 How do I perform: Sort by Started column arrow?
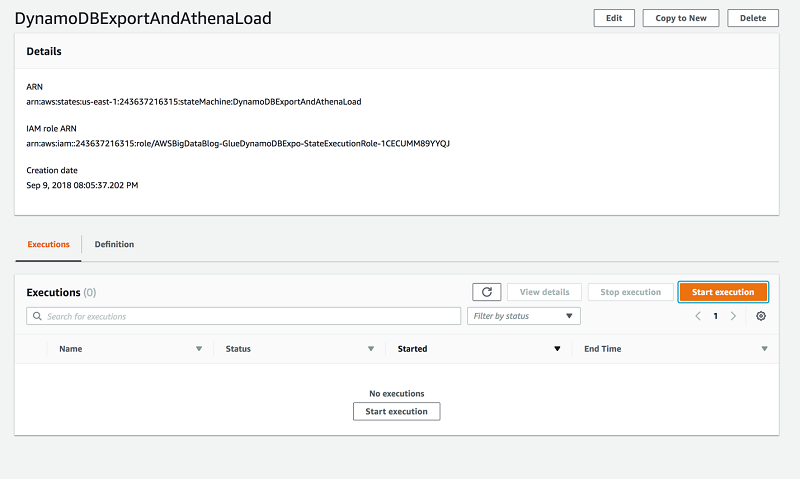tap(557, 349)
